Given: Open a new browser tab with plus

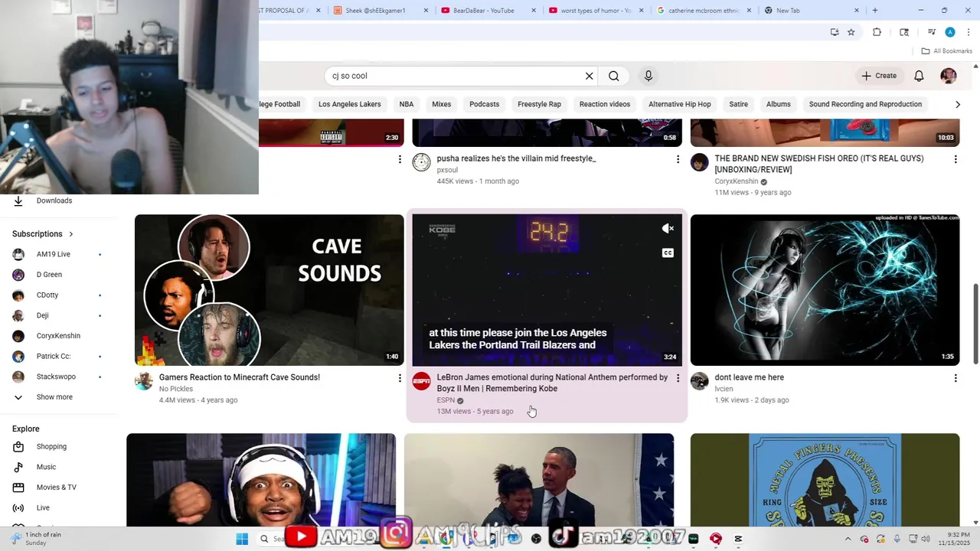Looking at the screenshot, I should tap(875, 10).
